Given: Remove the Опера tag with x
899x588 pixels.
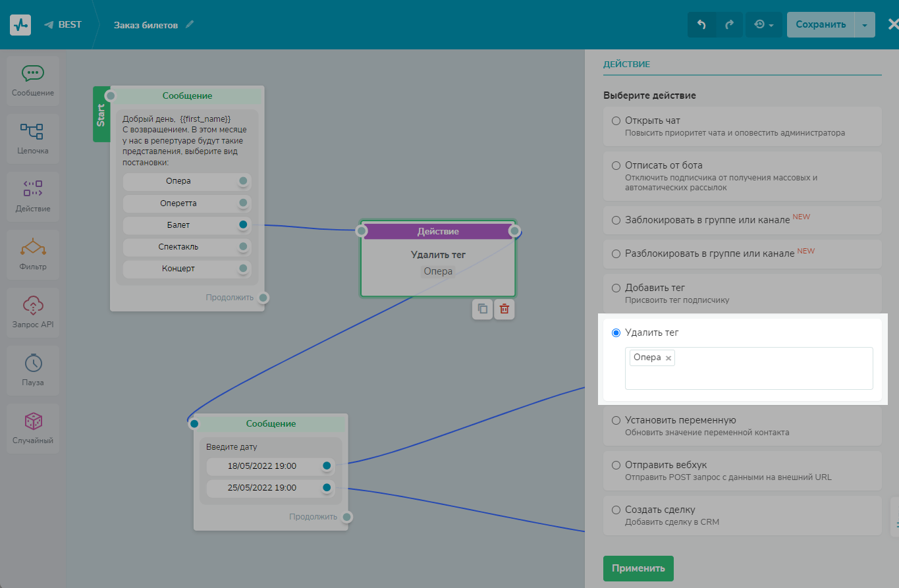Looking at the screenshot, I should tap(668, 358).
